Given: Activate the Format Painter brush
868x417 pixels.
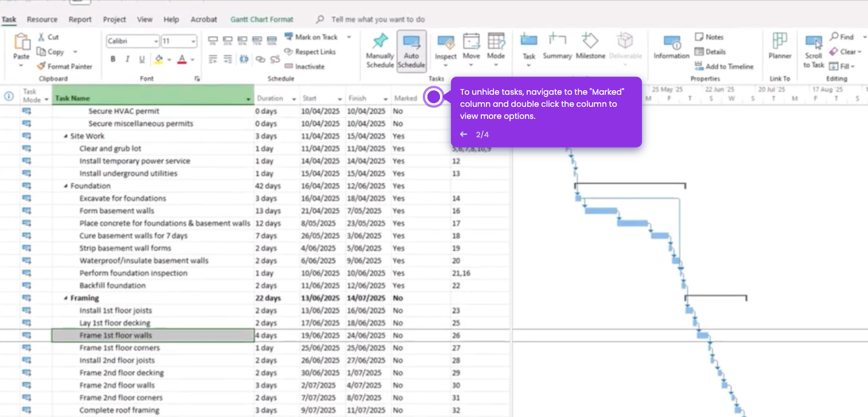Looking at the screenshot, I should (x=64, y=67).
